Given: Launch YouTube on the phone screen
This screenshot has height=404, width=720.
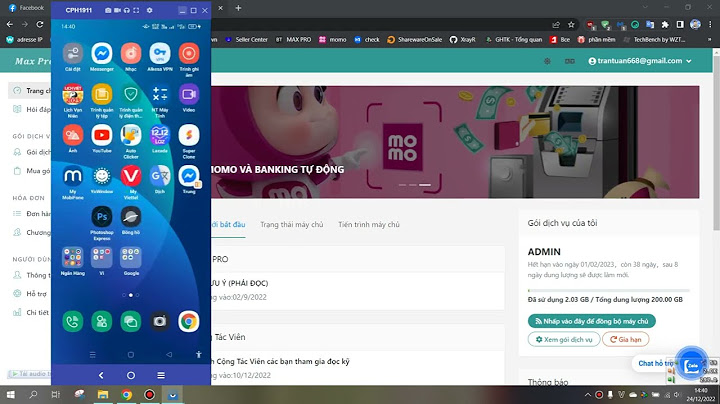Looking at the screenshot, I should click(101, 135).
